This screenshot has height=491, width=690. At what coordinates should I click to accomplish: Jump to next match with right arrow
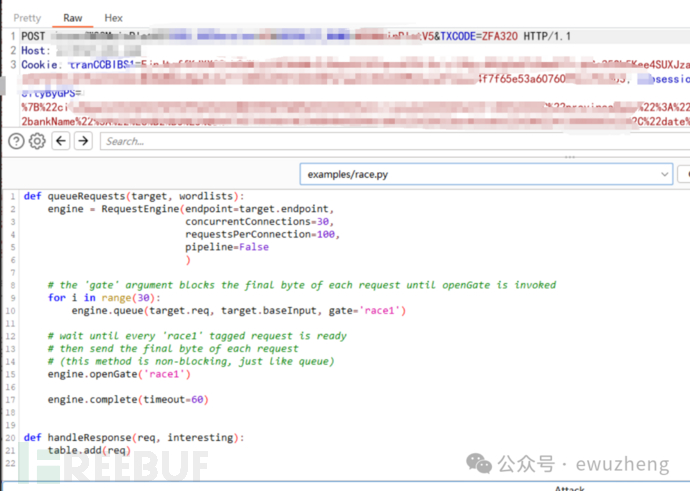81,141
